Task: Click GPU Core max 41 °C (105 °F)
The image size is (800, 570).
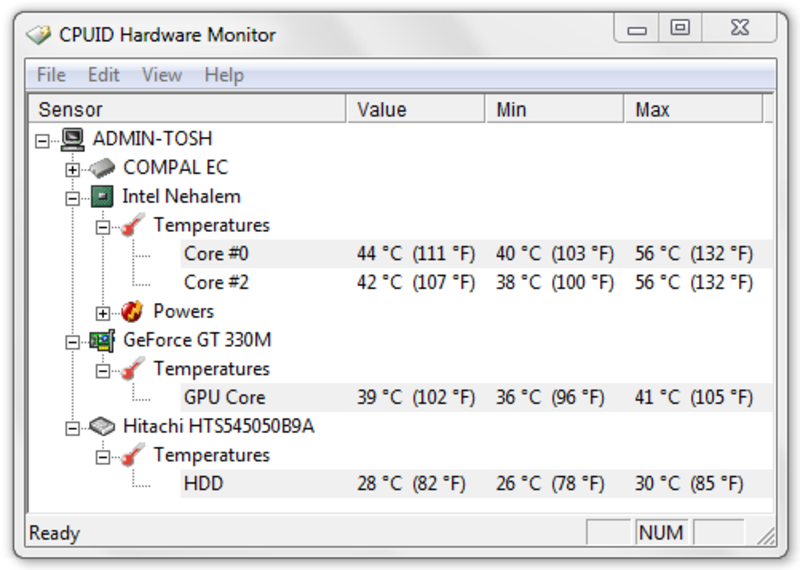Action: point(694,398)
